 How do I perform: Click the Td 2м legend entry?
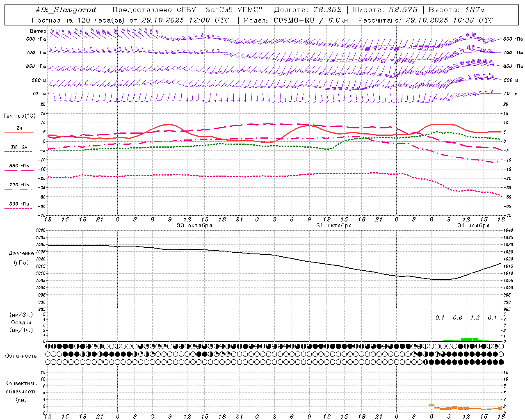click(x=19, y=147)
